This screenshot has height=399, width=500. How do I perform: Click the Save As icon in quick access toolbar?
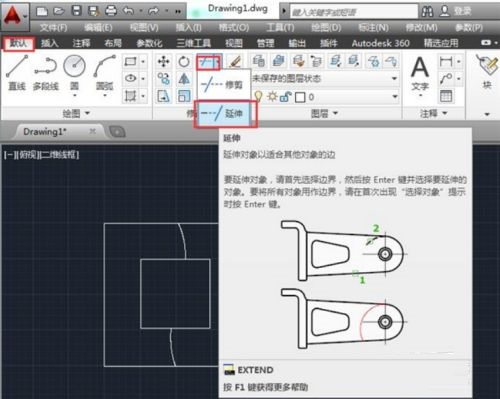tap(94, 11)
